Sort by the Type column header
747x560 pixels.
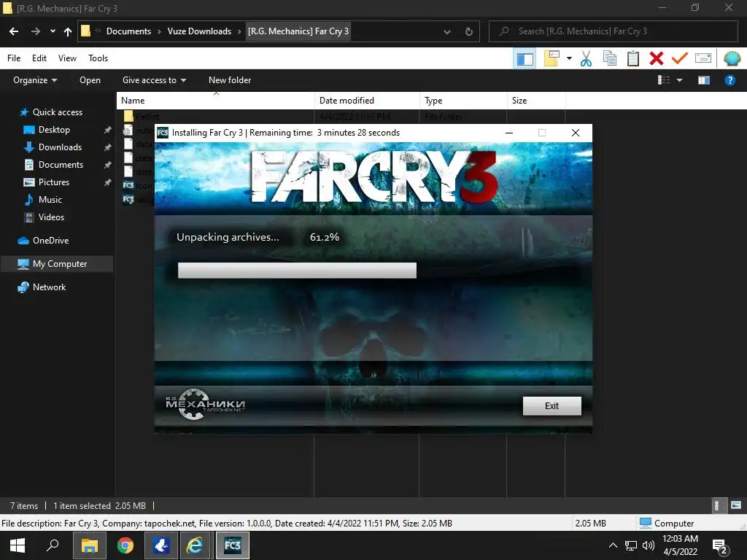click(x=463, y=101)
